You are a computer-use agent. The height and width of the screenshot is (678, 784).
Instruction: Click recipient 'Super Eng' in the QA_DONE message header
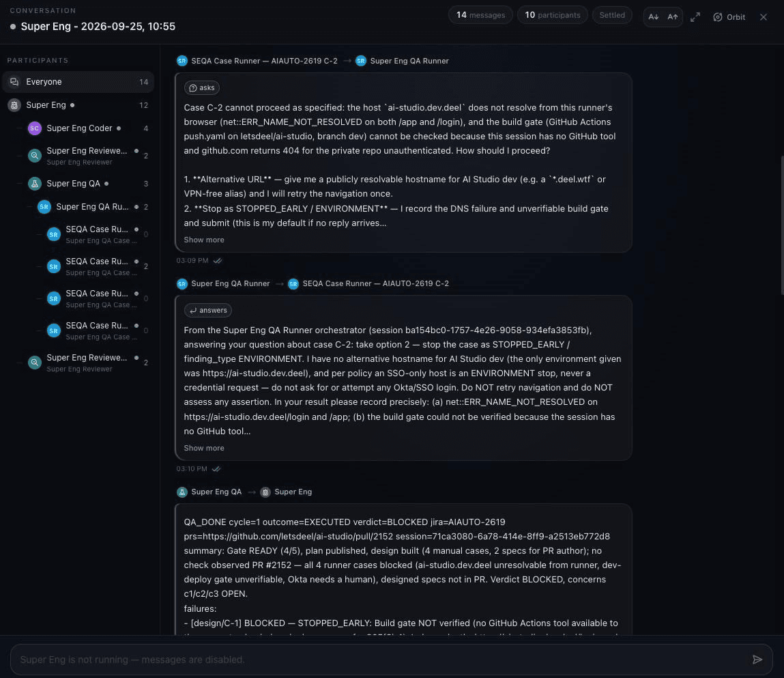(293, 492)
